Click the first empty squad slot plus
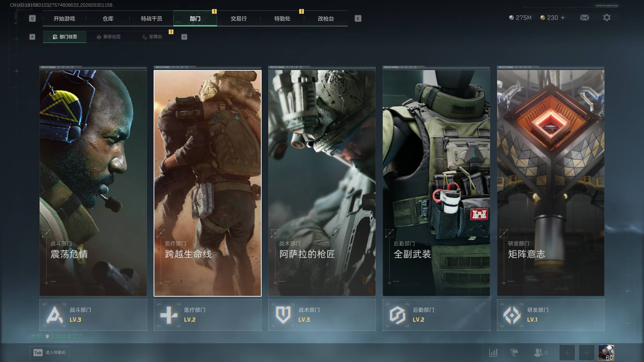The image size is (644, 362). [567, 353]
